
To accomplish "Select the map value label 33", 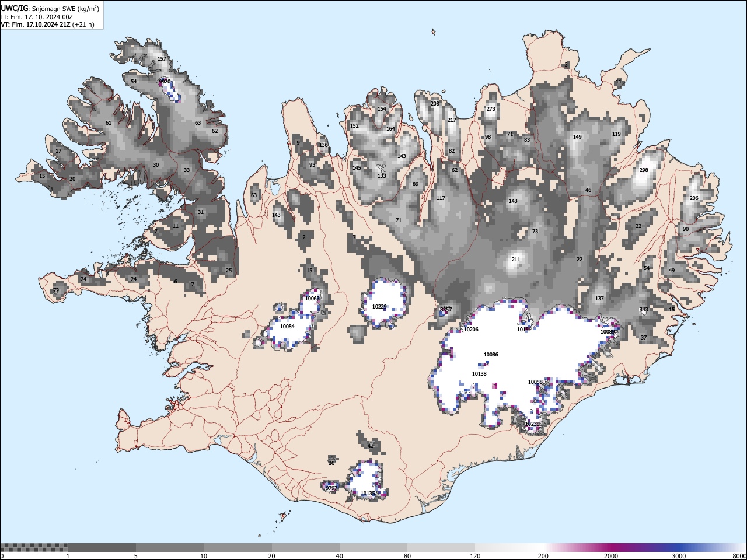I will [187, 170].
